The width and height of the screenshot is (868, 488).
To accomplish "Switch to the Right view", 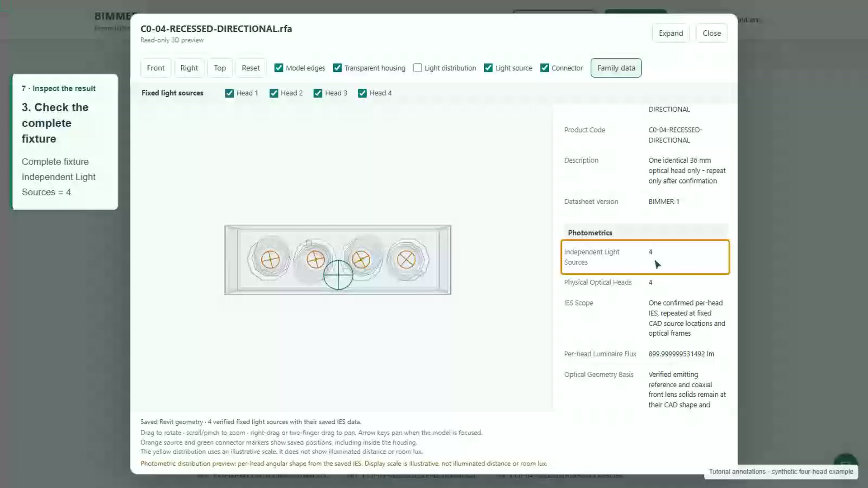I will click(189, 68).
